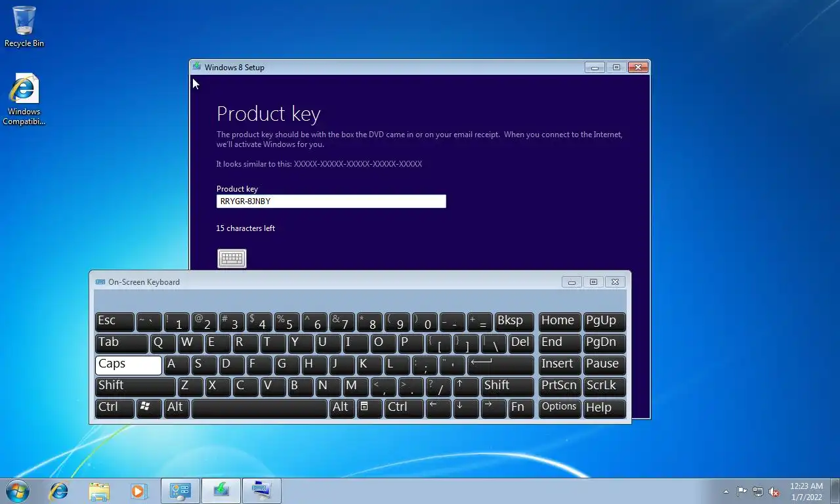Click in the Product key text field

pyautogui.click(x=331, y=201)
